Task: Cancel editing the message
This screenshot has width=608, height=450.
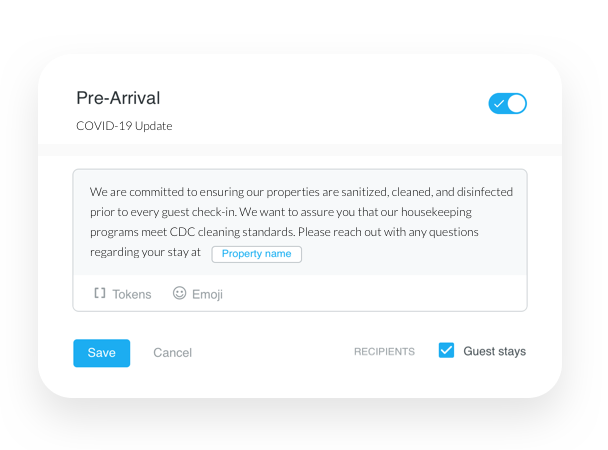Action: pos(173,353)
